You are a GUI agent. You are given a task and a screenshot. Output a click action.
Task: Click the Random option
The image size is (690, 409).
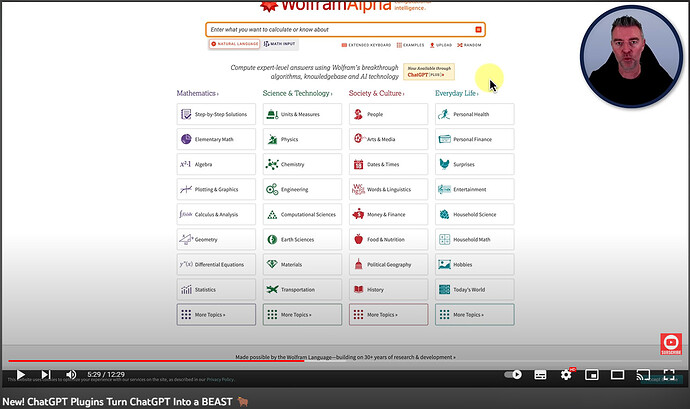coord(469,45)
